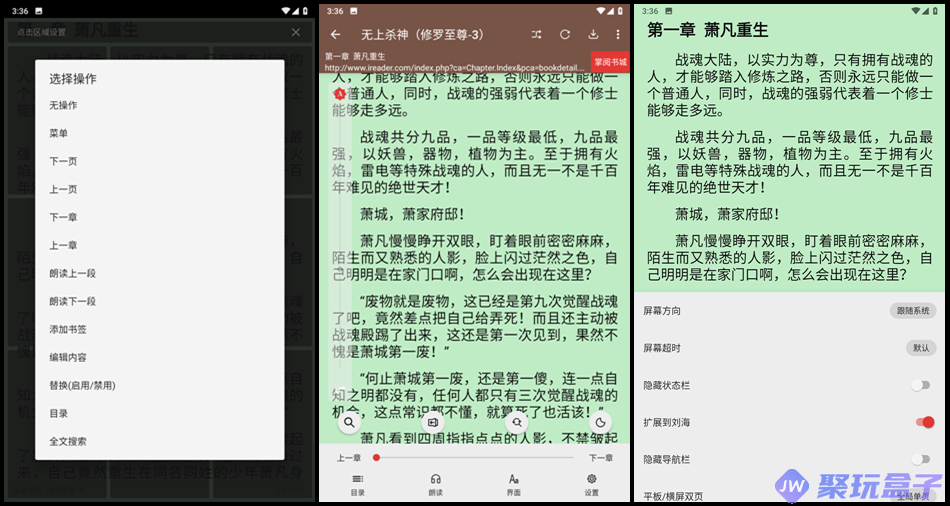The height and width of the screenshot is (506, 950).
Task: Open the 朗读 headphones tab
Action: click(435, 485)
